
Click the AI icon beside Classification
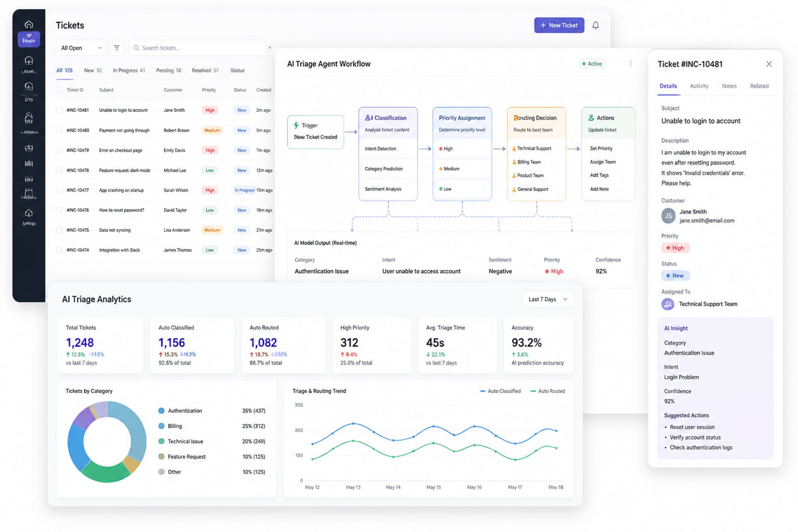pyautogui.click(x=368, y=118)
